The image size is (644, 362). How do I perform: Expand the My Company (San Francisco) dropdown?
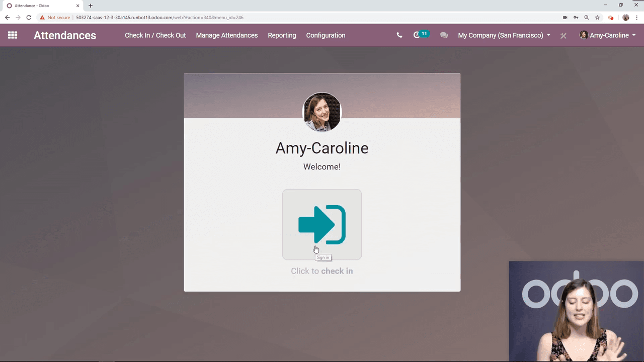504,35
